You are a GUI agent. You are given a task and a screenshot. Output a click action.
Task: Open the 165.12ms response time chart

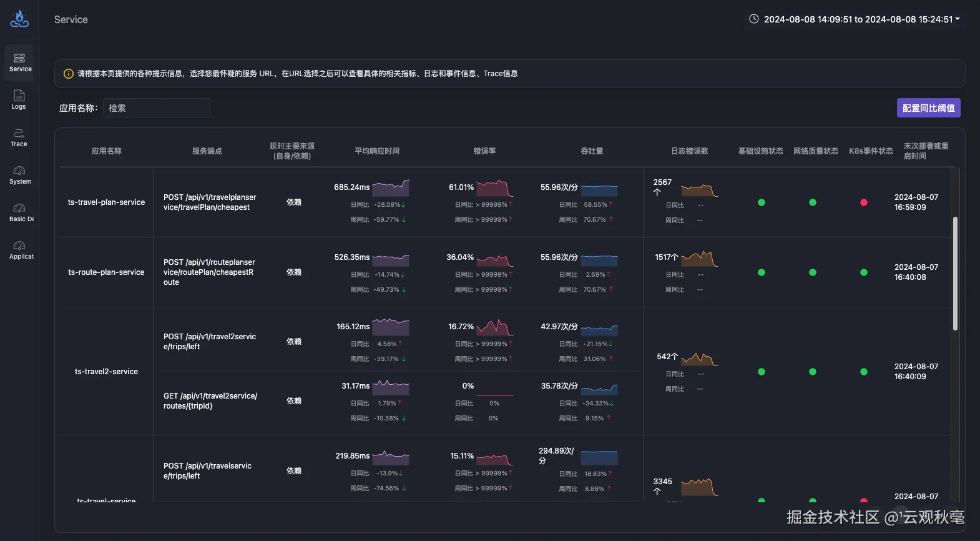391,327
